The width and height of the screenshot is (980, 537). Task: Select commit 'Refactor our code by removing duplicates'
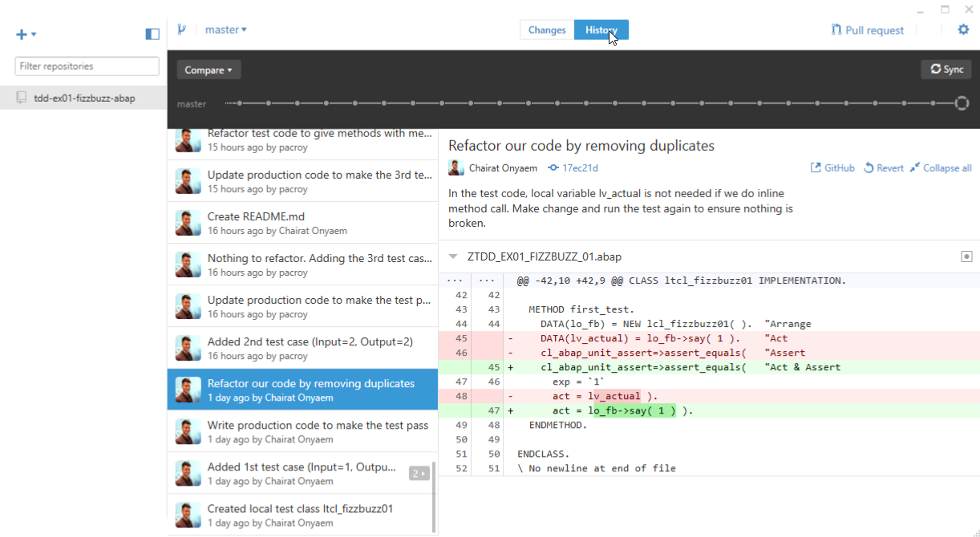point(302,390)
